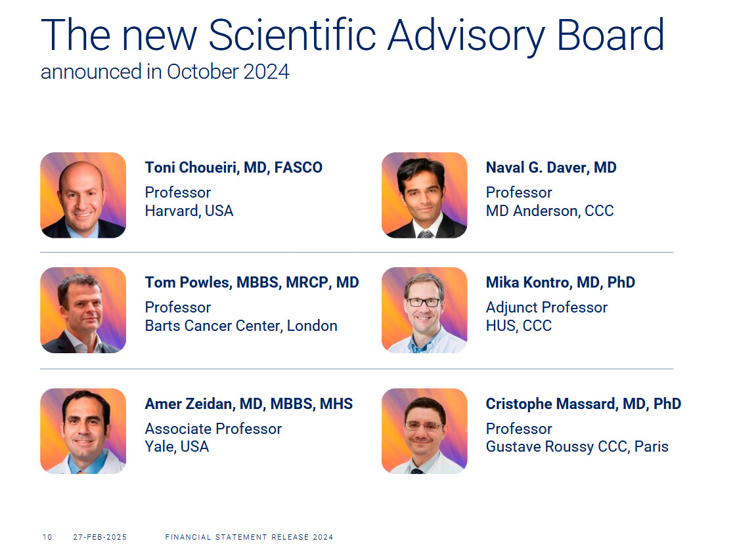Click Naval G. Daver's portrait photo

click(424, 195)
